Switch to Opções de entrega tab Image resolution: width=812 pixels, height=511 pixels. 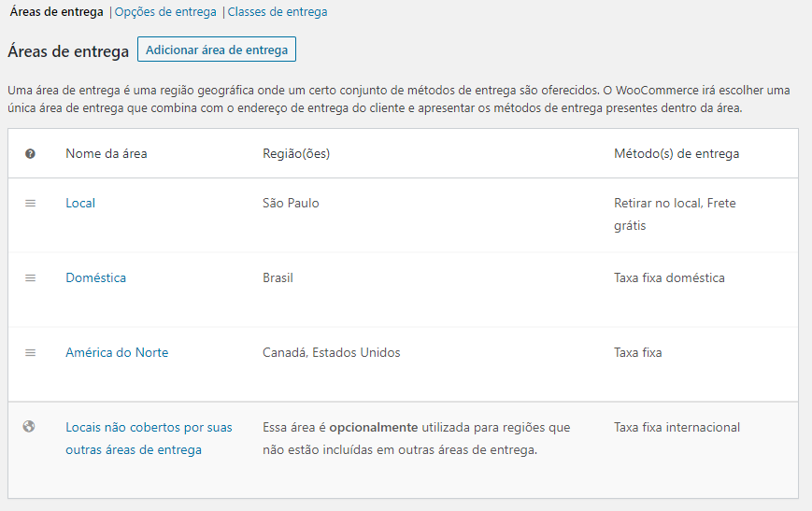(164, 12)
